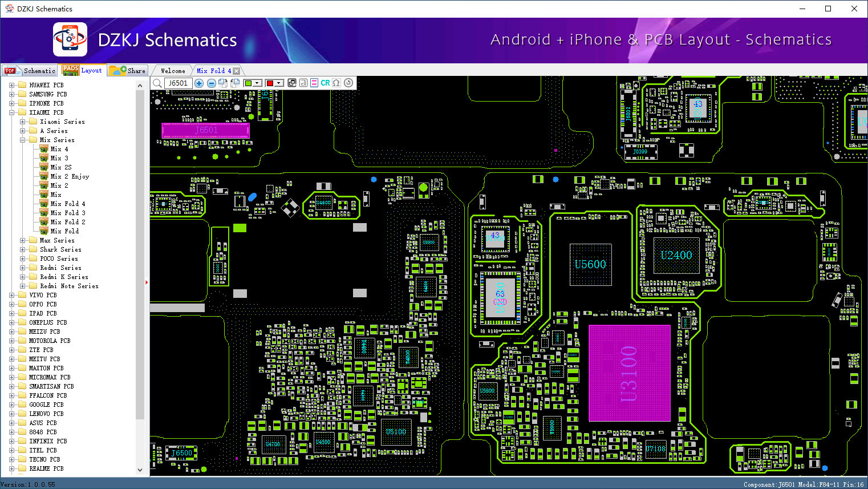This screenshot has width=868, height=489.
Task: Select the Shark Series folder
Action: tap(60, 249)
